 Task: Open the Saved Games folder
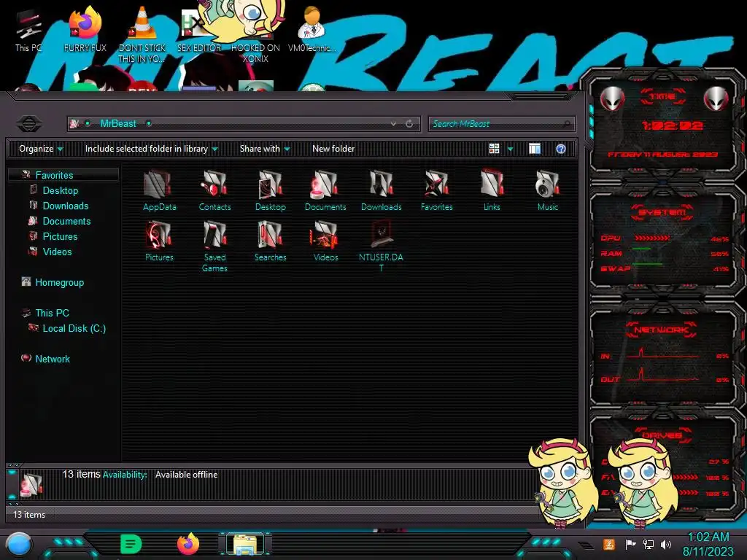tap(214, 246)
